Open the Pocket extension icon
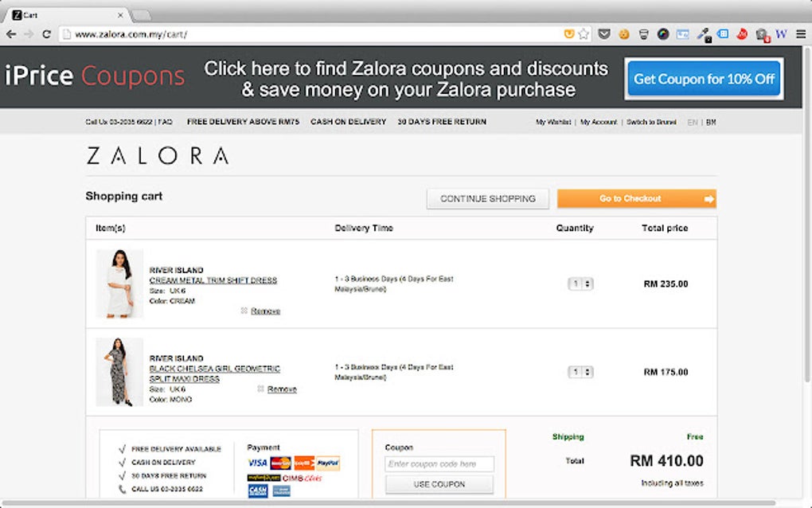Viewport: 812px width, 508px height. pos(603,34)
